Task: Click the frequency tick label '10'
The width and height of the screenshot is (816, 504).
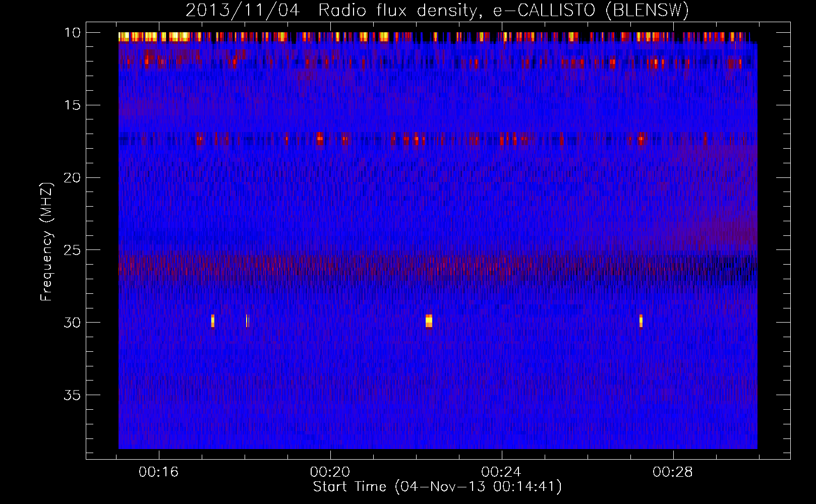Action: click(x=72, y=33)
